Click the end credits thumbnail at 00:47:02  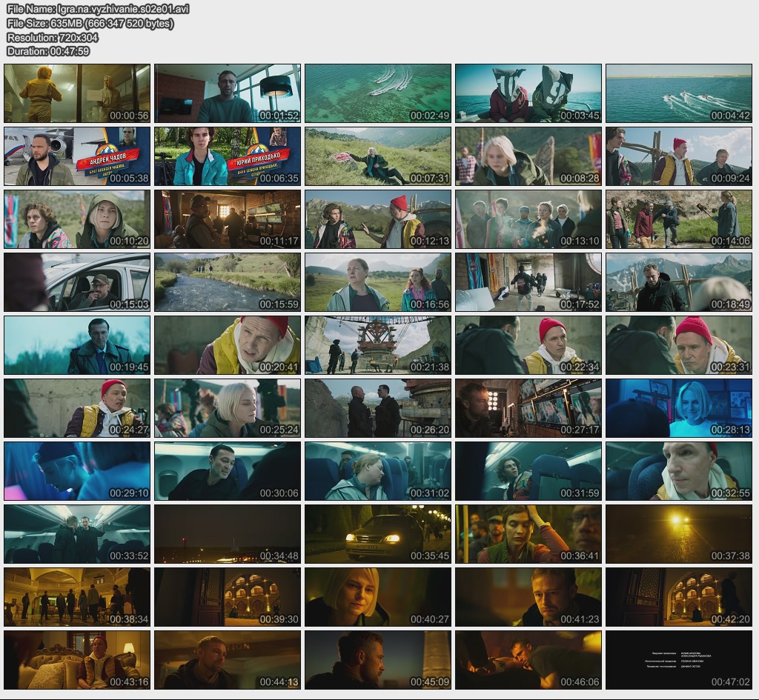click(x=679, y=660)
